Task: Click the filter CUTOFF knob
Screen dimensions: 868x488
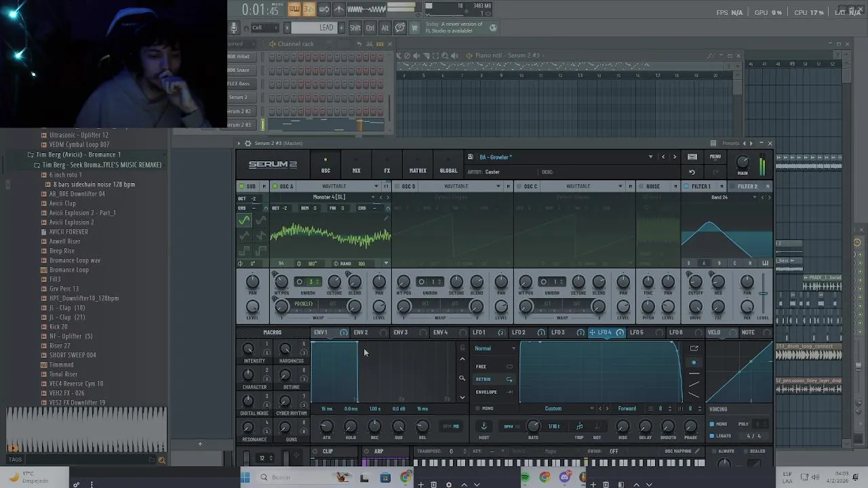Action: click(695, 282)
